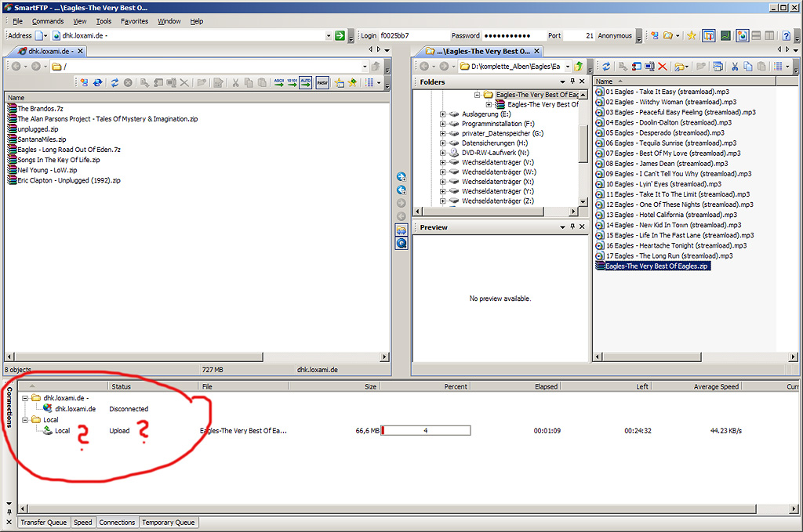This screenshot has width=803, height=532.
Task: Switch to the Transfer Queue tab
Action: point(43,523)
